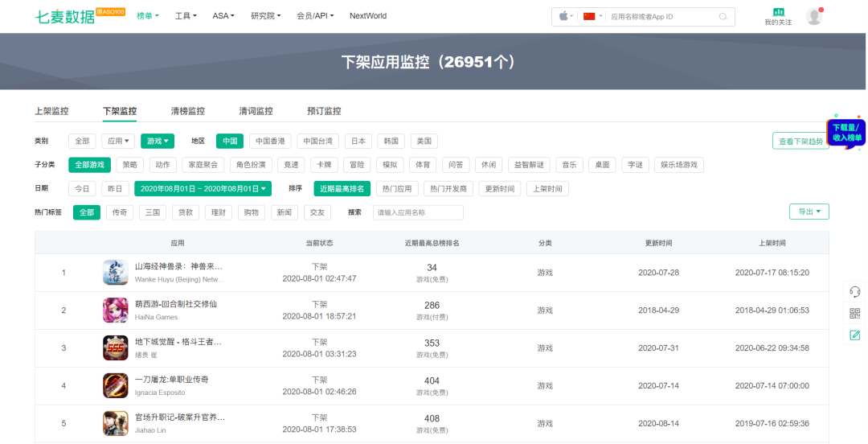Expand the 榜单 navigation dropdown

tap(148, 16)
